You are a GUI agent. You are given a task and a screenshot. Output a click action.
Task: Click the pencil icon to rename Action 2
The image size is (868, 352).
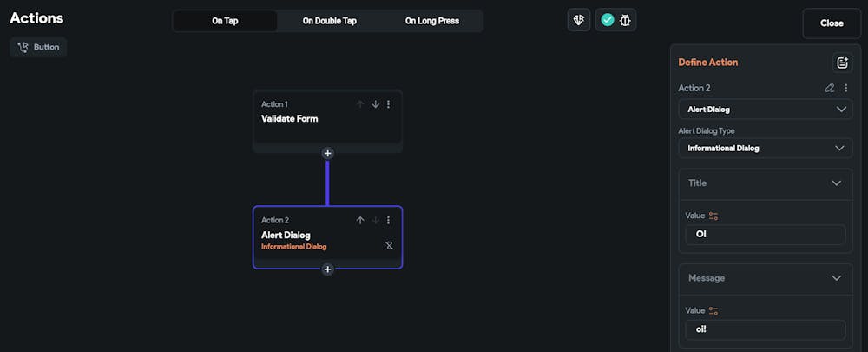click(x=830, y=88)
